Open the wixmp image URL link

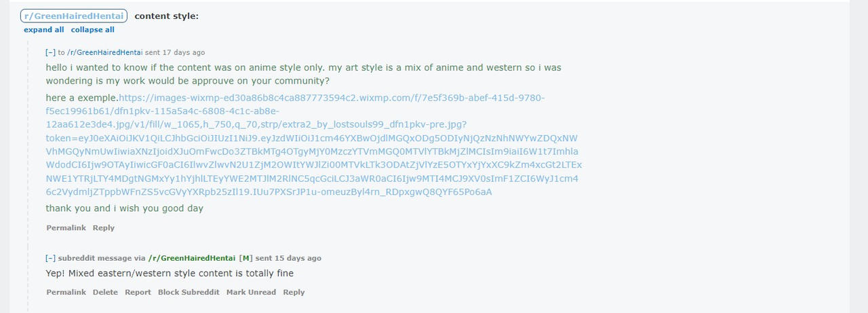312,145
